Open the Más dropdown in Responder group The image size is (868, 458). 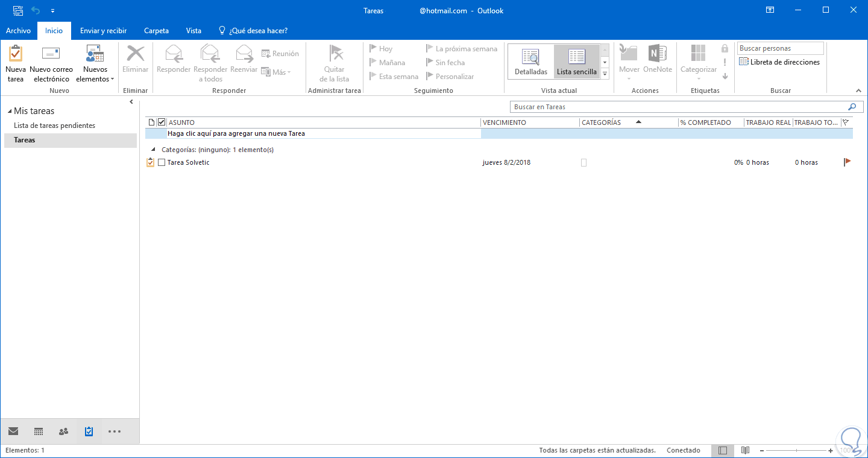click(x=276, y=72)
